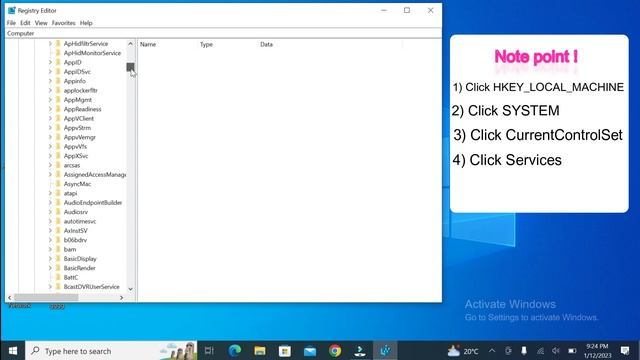This screenshot has height=360, width=640.
Task: Select the AppXSvc folder icon
Action: (x=58, y=156)
